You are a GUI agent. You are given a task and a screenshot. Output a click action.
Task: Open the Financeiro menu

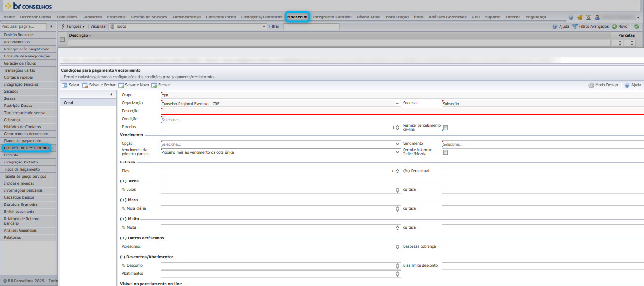click(x=297, y=17)
